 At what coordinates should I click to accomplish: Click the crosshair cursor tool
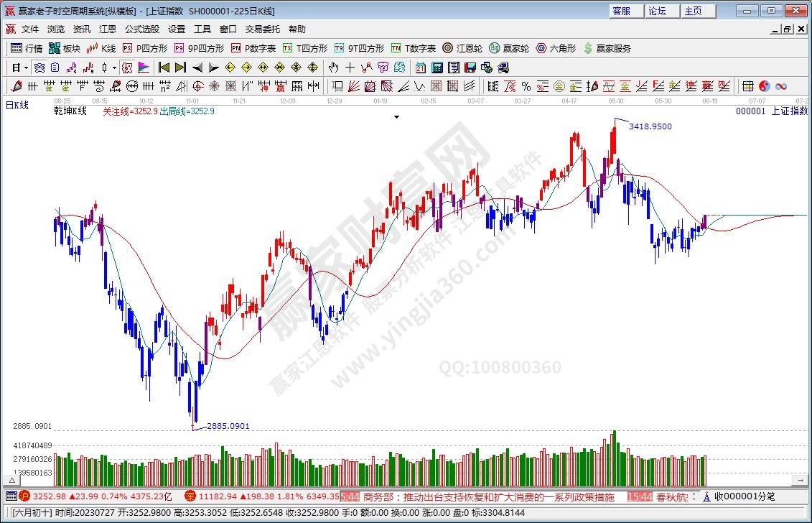(350, 68)
